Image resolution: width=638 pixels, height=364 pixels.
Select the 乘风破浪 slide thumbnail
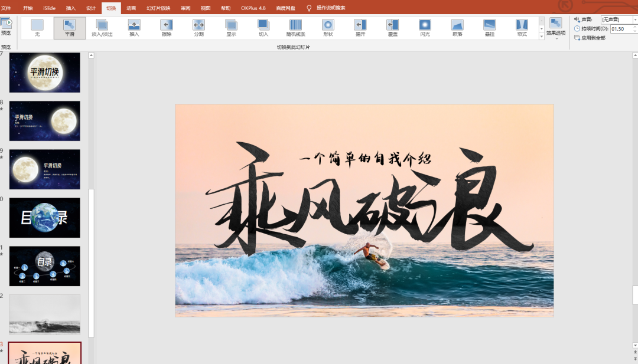click(x=45, y=353)
